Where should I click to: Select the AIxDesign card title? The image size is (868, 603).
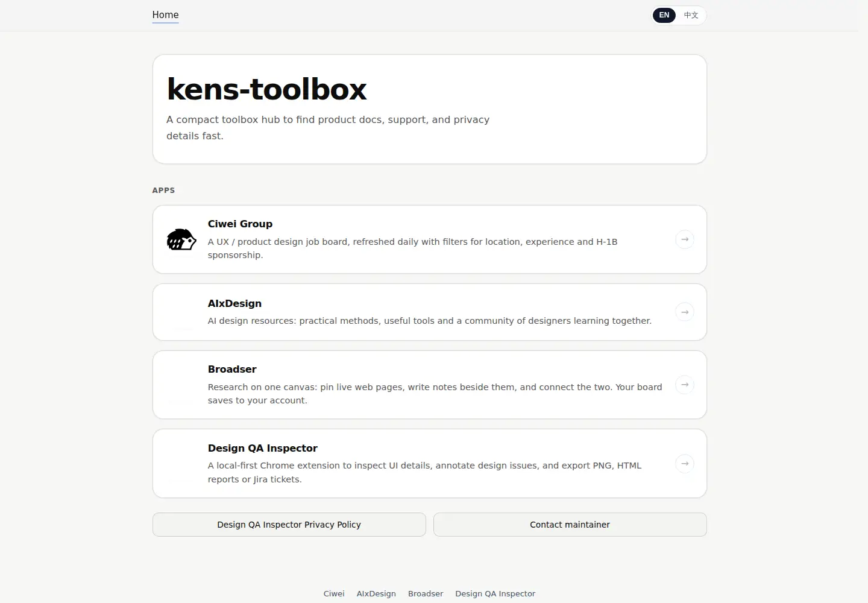click(x=234, y=303)
